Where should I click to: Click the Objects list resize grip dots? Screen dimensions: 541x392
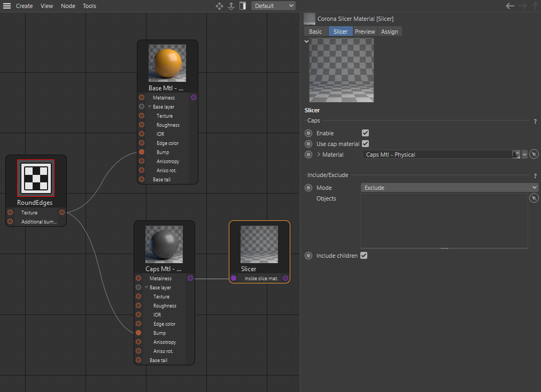point(444,248)
